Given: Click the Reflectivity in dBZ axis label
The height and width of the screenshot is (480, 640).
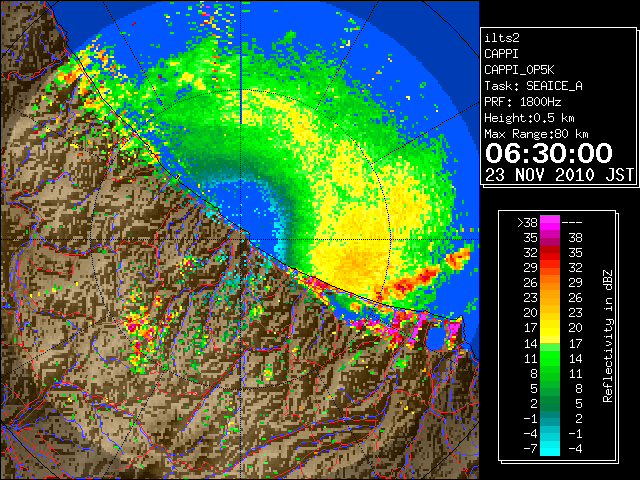Looking at the screenshot, I should (607, 336).
